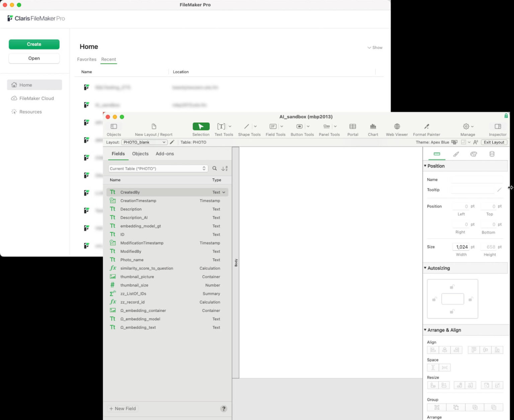
Task: Select the Selection tool in the layout toolbar
Action: pyautogui.click(x=200, y=126)
